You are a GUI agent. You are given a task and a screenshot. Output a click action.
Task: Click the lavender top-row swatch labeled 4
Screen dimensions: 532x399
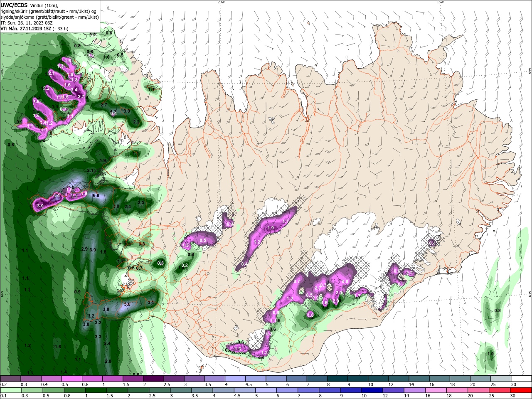pyautogui.click(x=235, y=379)
